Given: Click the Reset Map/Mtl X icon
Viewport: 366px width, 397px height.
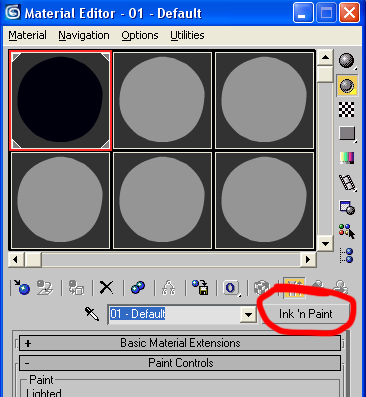Looking at the screenshot, I should point(107,287).
